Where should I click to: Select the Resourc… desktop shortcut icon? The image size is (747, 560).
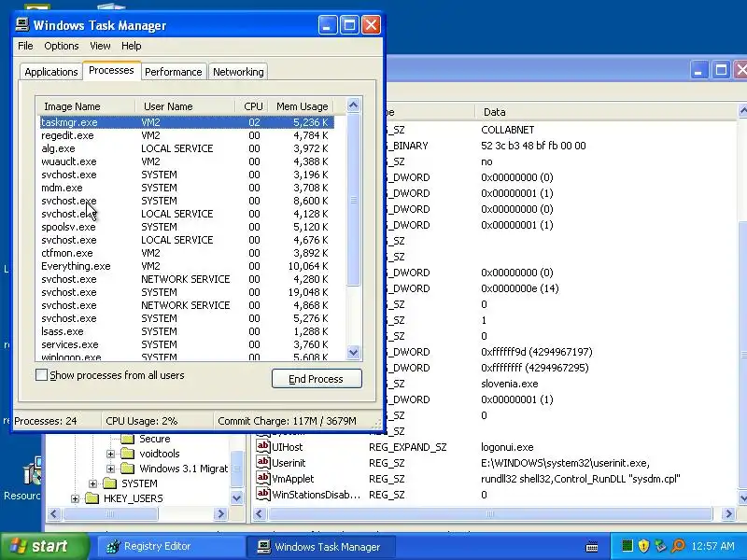tap(32, 471)
